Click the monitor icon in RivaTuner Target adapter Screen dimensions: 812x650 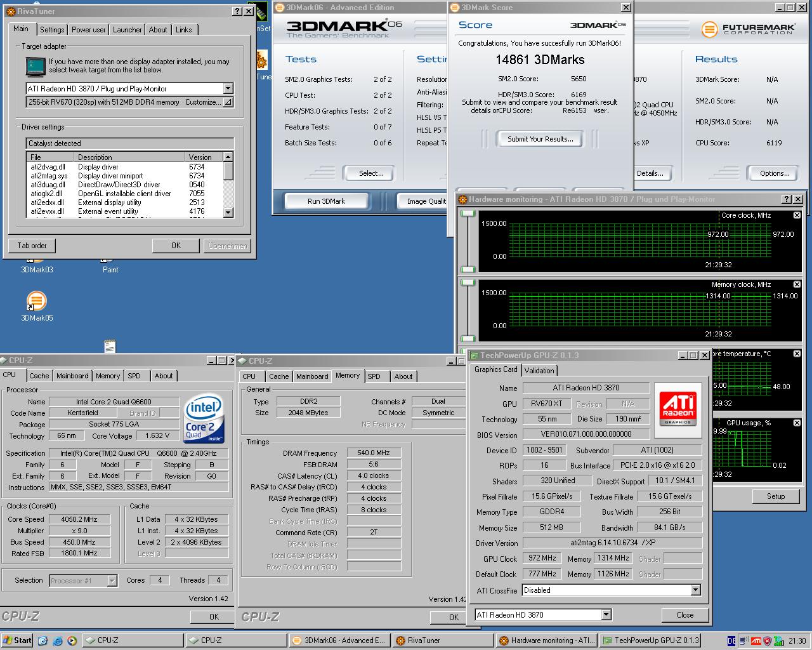[36, 67]
